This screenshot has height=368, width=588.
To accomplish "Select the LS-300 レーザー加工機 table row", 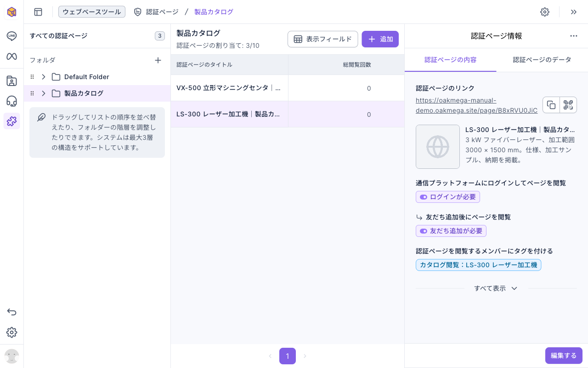I will [288, 114].
